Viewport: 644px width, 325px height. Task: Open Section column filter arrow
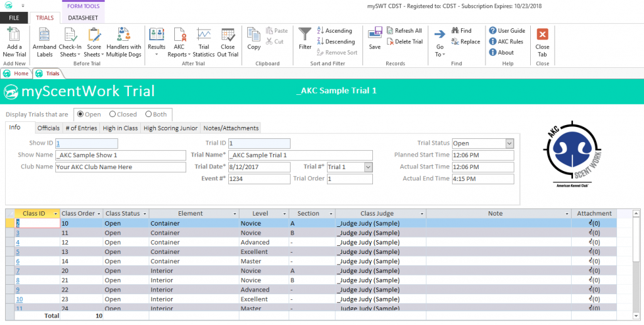pyautogui.click(x=331, y=214)
